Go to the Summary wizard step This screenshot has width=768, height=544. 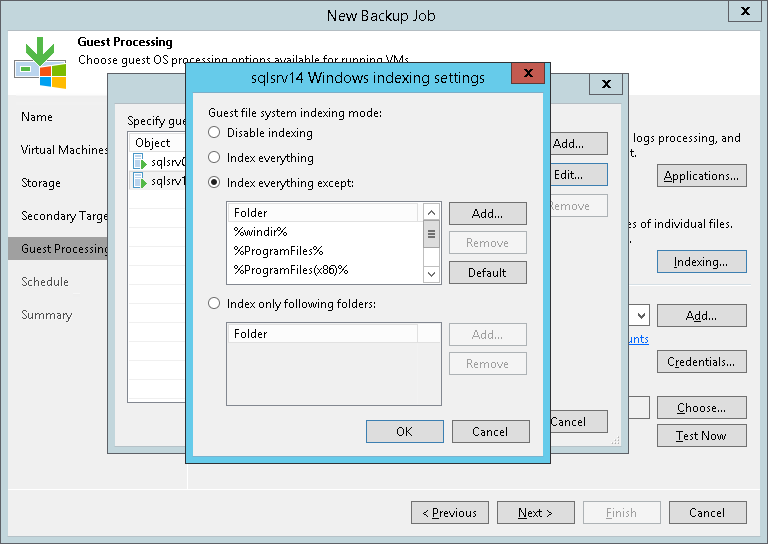coord(47,314)
